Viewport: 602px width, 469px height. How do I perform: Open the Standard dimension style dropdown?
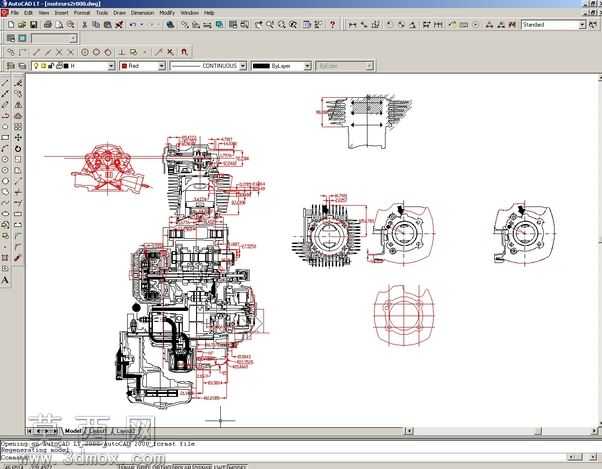(x=582, y=25)
